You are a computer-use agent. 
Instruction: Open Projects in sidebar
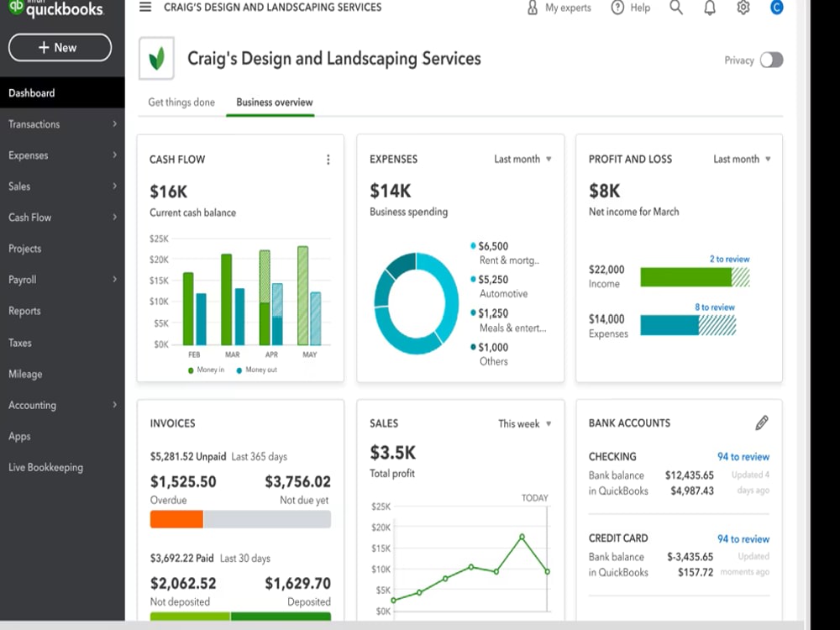coord(62,249)
